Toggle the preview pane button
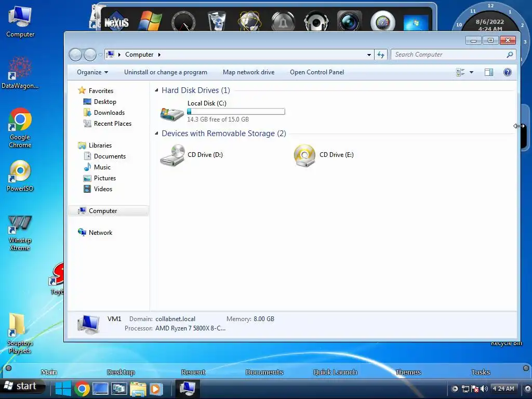Image resolution: width=532 pixels, height=399 pixels. point(489,72)
